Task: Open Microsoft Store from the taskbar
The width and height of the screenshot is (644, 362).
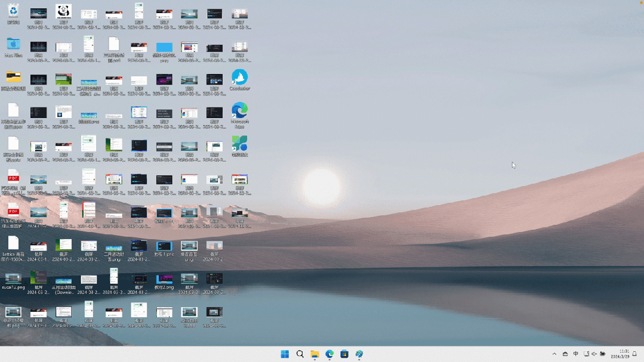Action: (x=344, y=354)
